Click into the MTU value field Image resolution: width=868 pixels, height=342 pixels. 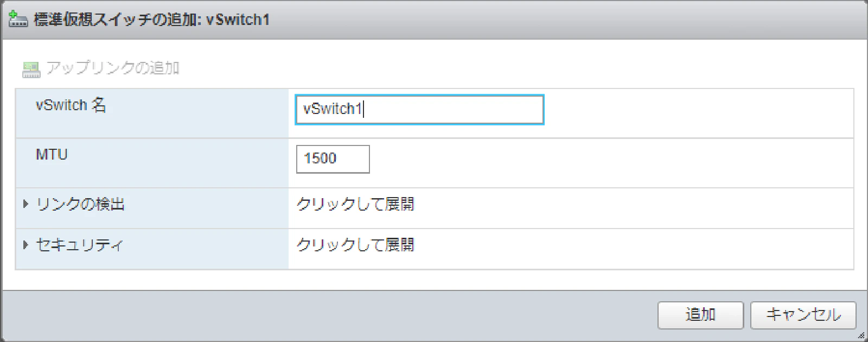tap(333, 159)
